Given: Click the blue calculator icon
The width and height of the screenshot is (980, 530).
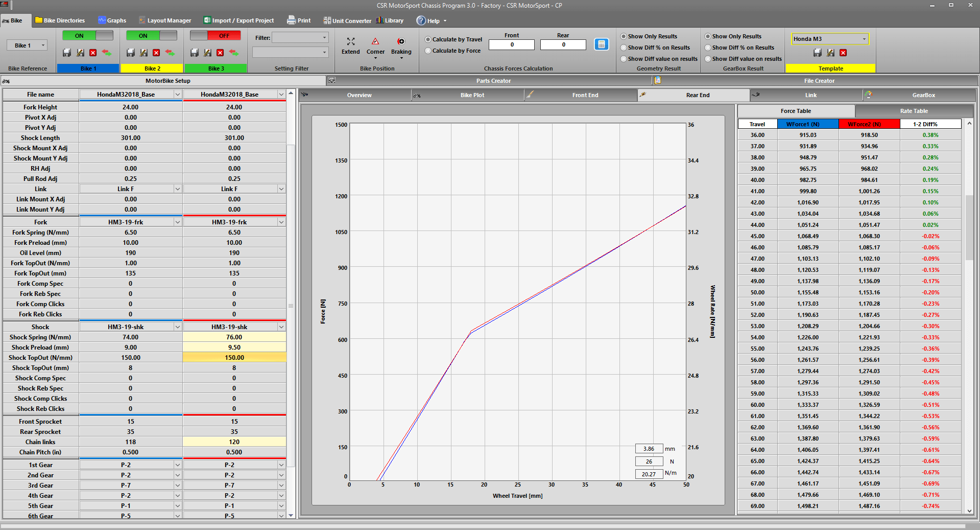Looking at the screenshot, I should point(602,44).
